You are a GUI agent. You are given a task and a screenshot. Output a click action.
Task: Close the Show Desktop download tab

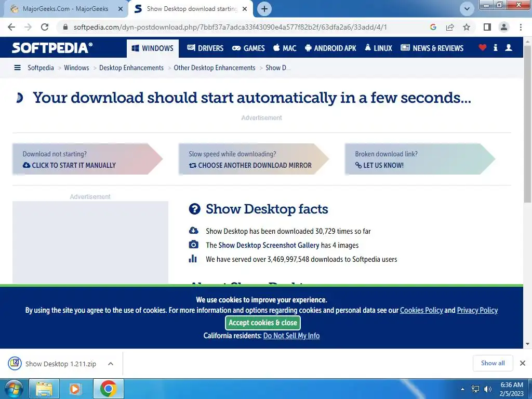click(x=245, y=9)
